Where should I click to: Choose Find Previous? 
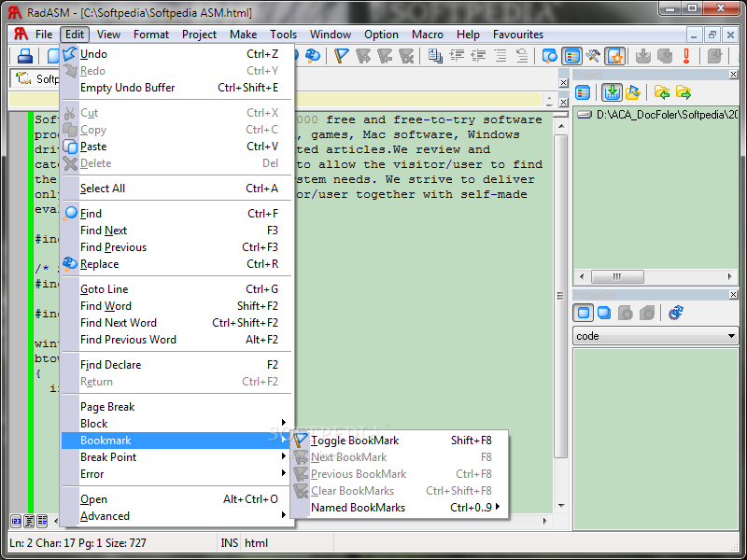176,247
